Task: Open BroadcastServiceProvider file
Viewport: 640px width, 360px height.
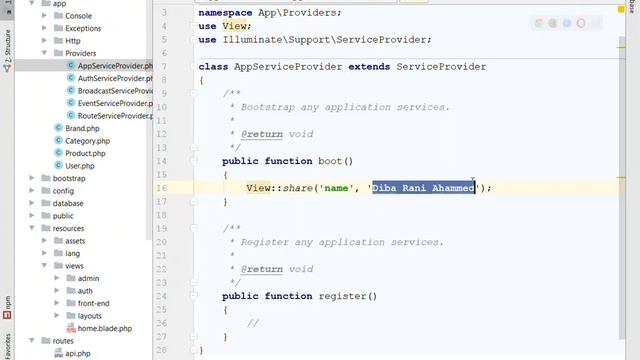Action: click(115, 91)
